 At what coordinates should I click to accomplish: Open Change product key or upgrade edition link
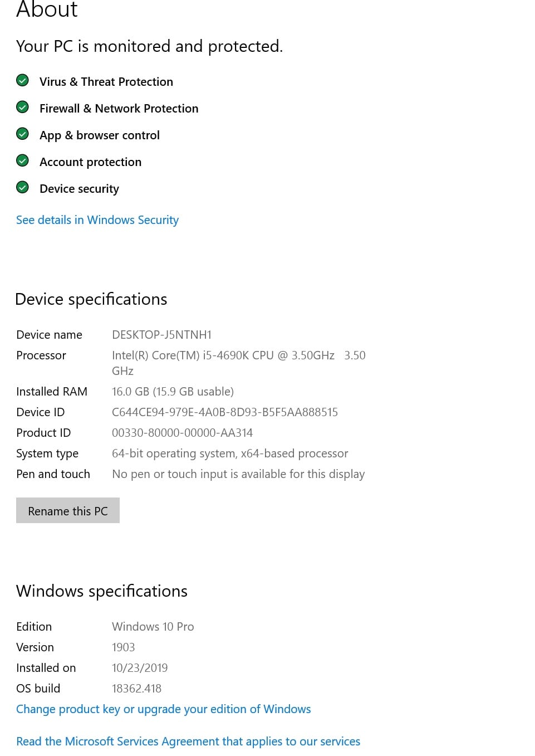tap(163, 709)
